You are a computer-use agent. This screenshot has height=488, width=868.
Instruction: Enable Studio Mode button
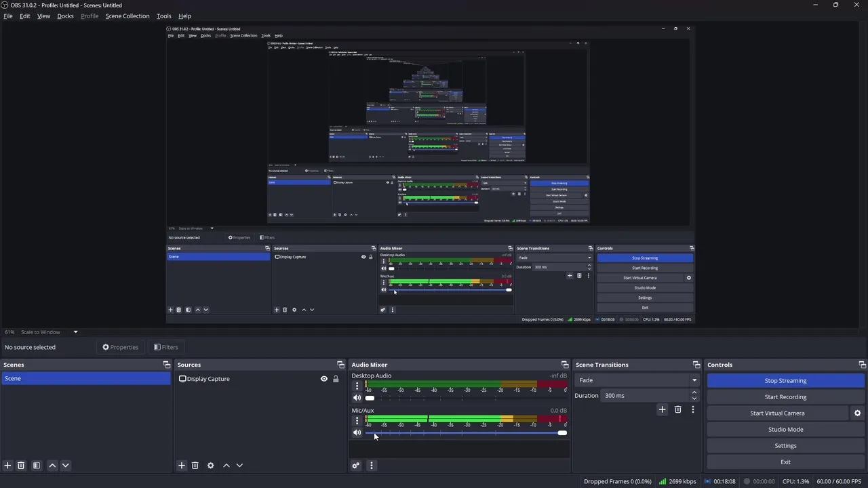pyautogui.click(x=785, y=430)
